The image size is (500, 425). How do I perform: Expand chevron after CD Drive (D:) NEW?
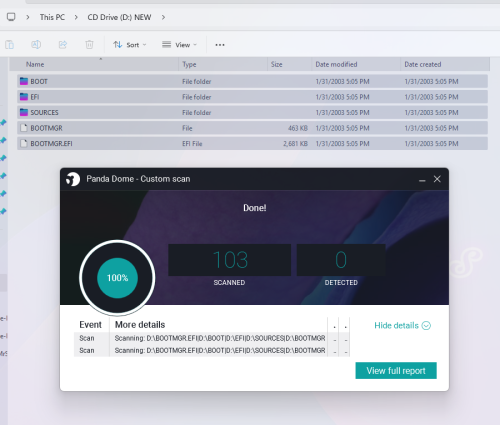click(x=163, y=17)
